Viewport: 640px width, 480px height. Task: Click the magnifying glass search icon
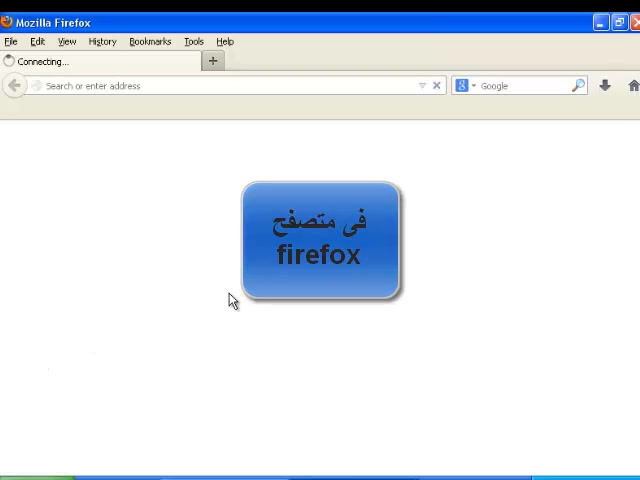coord(578,85)
